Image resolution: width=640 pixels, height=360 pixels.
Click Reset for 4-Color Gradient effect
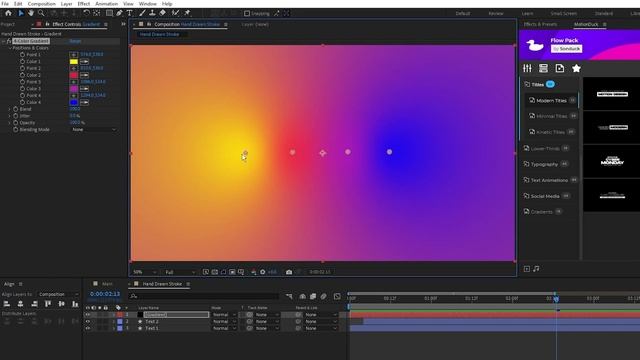75,41
